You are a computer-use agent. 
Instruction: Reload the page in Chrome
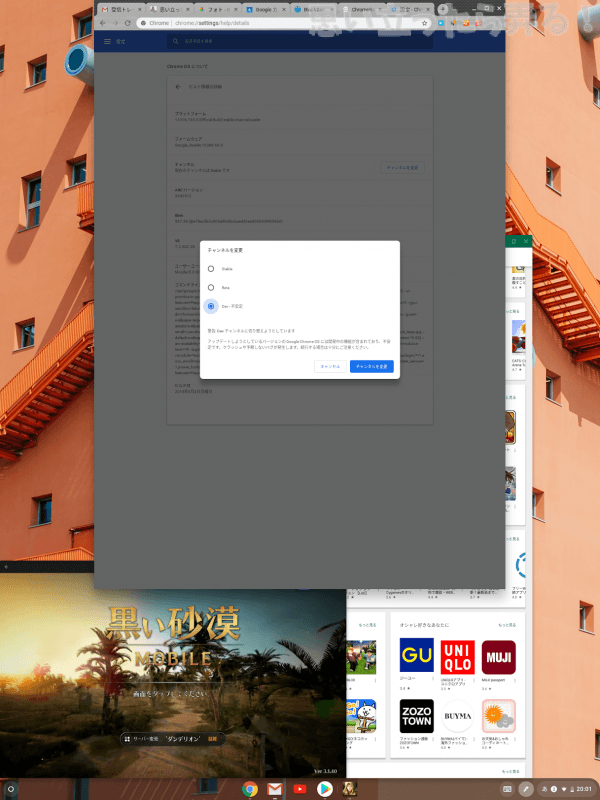point(128,23)
